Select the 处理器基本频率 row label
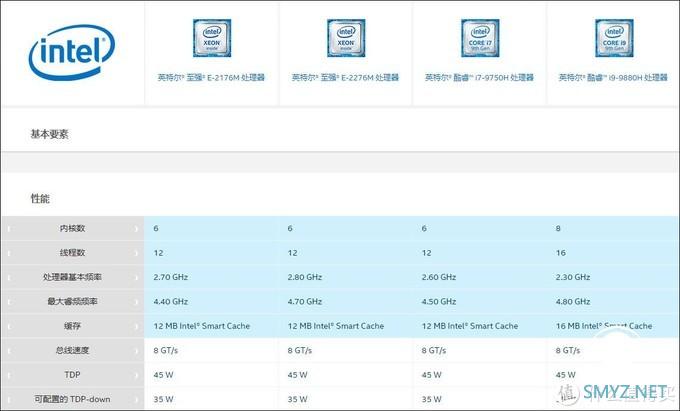The width and height of the screenshot is (680, 411). tap(72, 277)
